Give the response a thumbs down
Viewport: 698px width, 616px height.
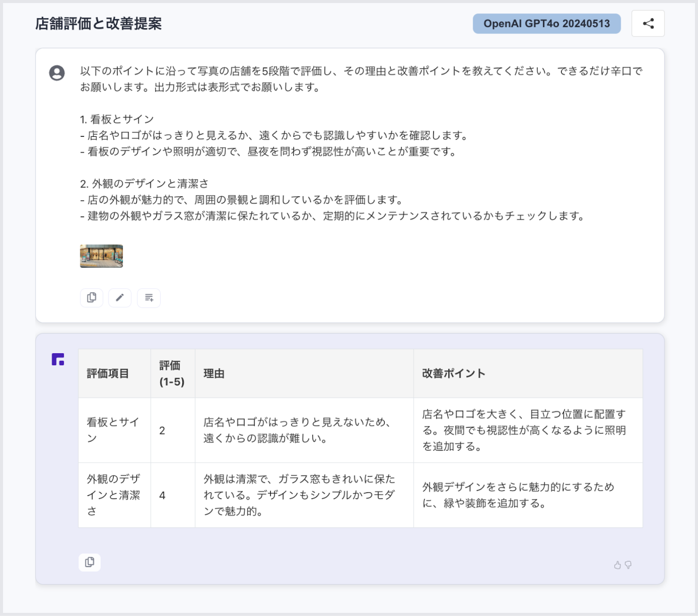628,565
